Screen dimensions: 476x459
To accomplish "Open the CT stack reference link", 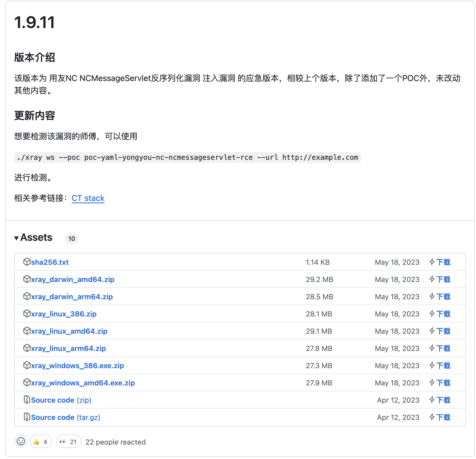I will [x=88, y=198].
